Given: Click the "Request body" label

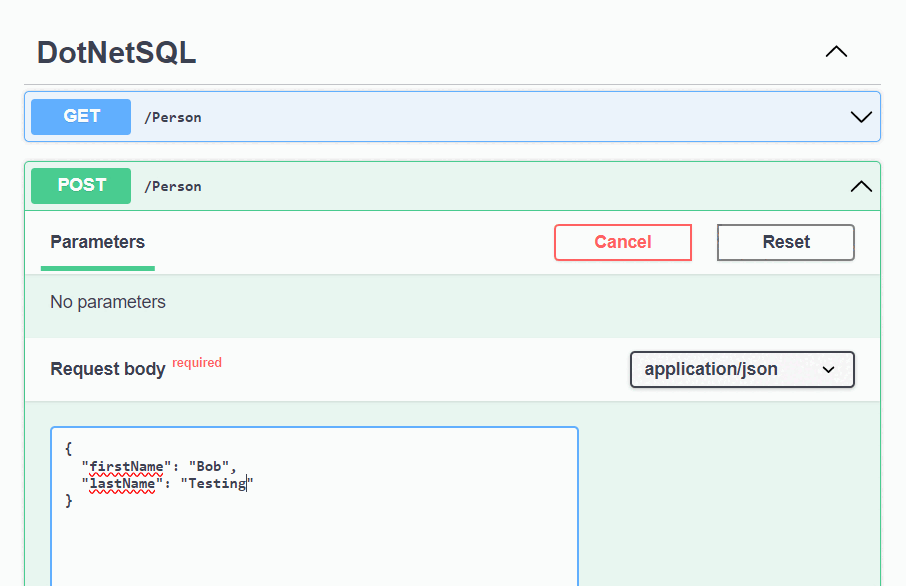Looking at the screenshot, I should 108,369.
